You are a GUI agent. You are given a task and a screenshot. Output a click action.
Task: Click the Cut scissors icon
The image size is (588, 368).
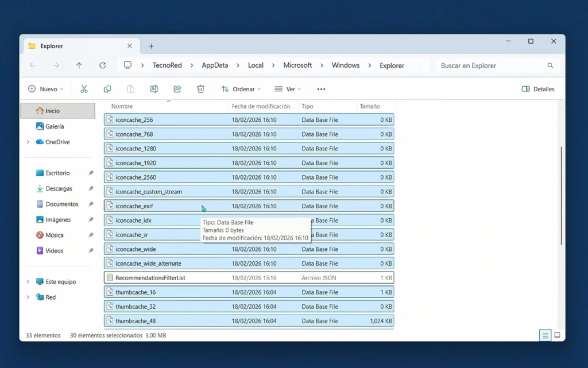84,89
